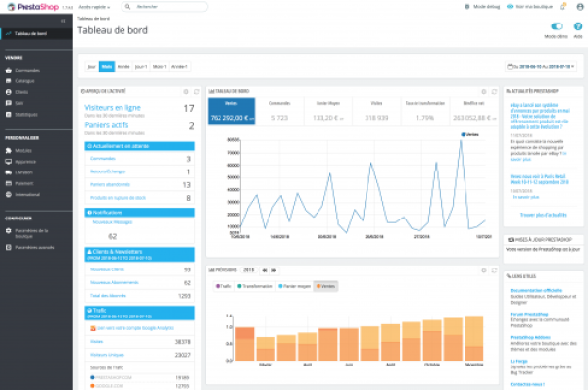Image resolution: width=588 pixels, height=390 pixels.
Task: Select the Bénéfice net KPI tile
Action: click(473, 111)
